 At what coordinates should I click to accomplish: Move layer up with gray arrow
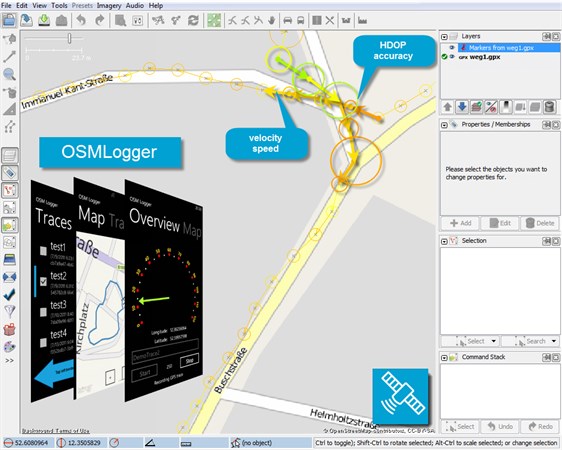tap(447, 106)
